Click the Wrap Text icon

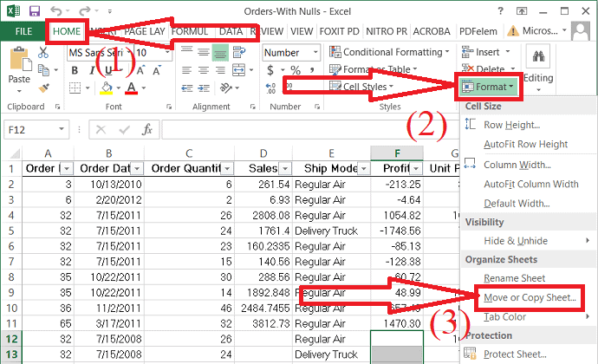239,52
